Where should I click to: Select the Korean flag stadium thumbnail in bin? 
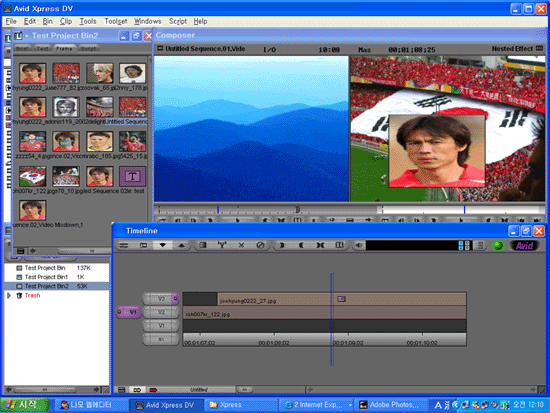coord(33,176)
